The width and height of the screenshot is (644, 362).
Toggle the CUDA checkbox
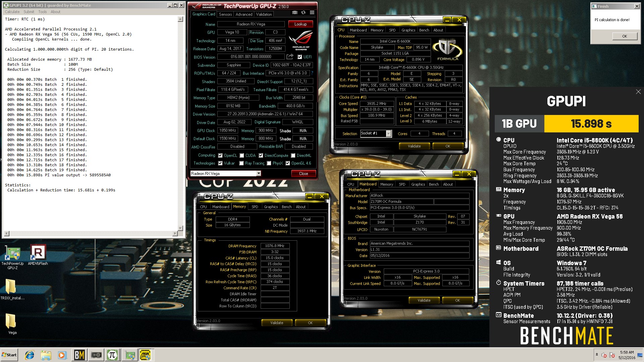(242, 156)
